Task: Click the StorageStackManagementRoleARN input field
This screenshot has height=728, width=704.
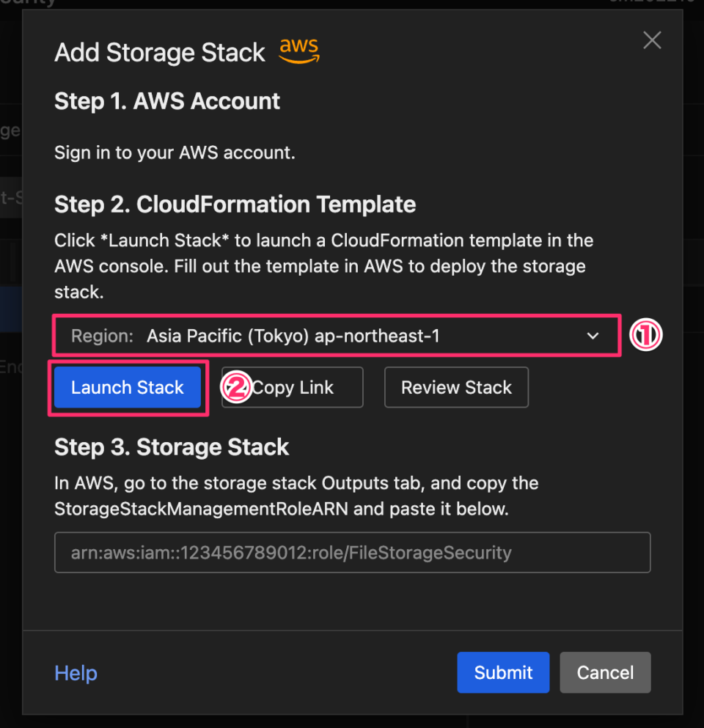Action: pos(352,552)
